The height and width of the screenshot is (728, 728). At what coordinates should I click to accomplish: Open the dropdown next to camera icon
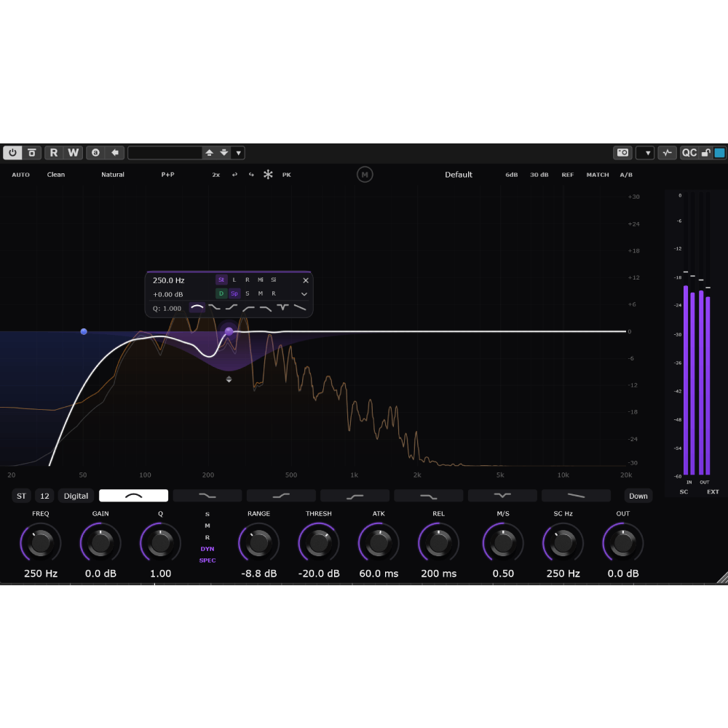click(644, 153)
